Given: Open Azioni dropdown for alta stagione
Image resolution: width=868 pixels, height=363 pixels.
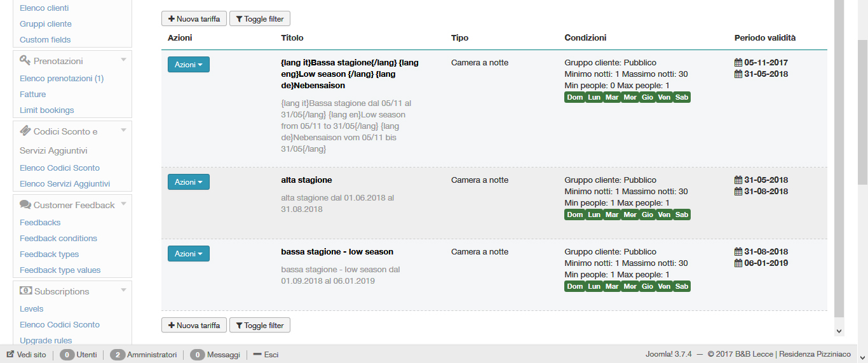Looking at the screenshot, I should pos(188,182).
